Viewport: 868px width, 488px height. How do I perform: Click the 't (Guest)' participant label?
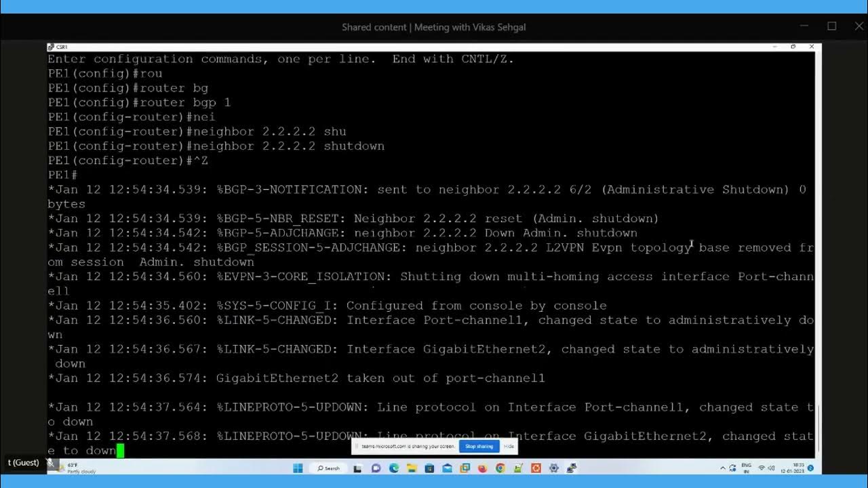coord(23,462)
